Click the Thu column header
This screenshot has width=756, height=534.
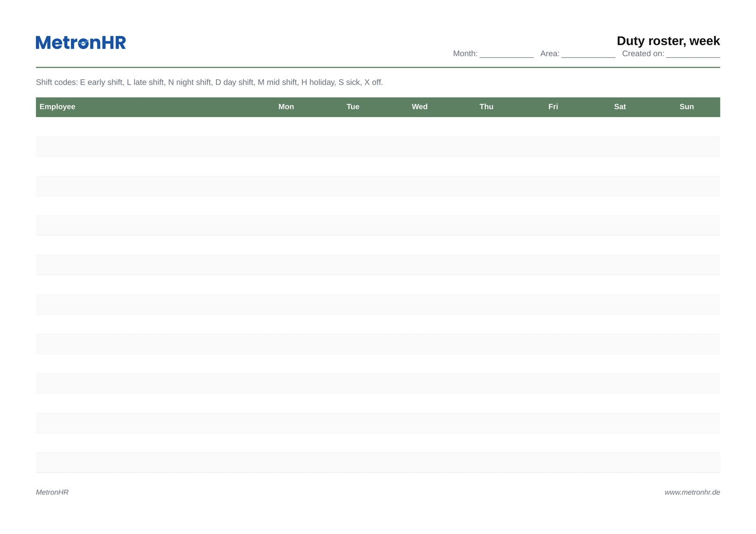[x=486, y=107]
